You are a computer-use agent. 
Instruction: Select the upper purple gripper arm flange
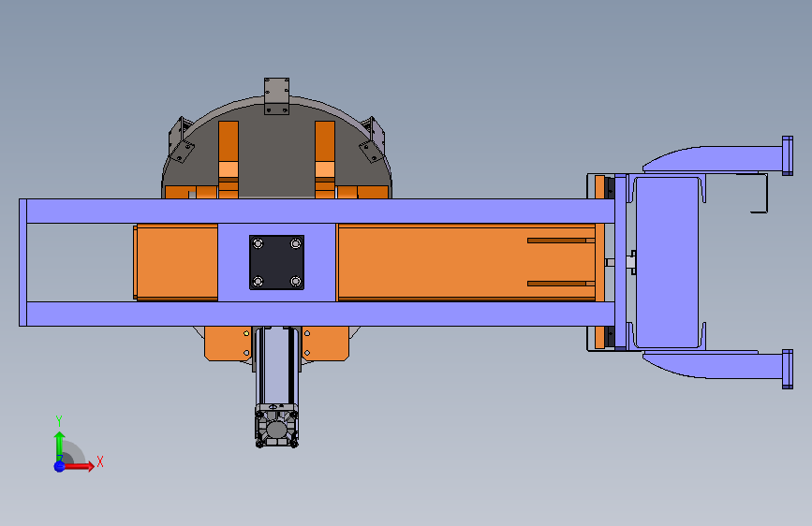click(x=788, y=155)
